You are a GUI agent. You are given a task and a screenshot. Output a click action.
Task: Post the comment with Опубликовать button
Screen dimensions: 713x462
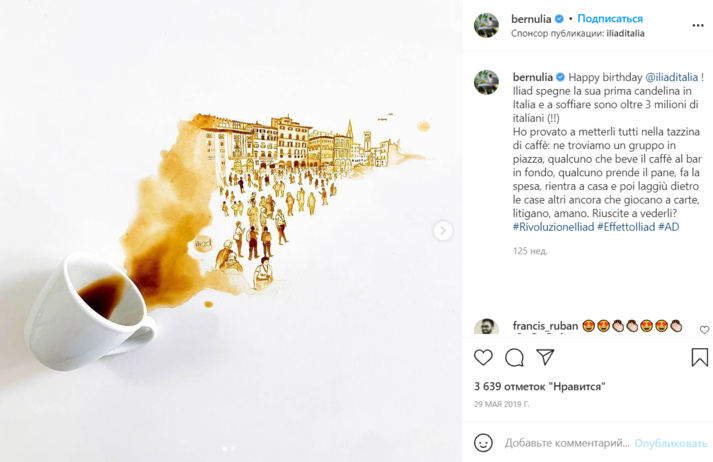tap(671, 443)
